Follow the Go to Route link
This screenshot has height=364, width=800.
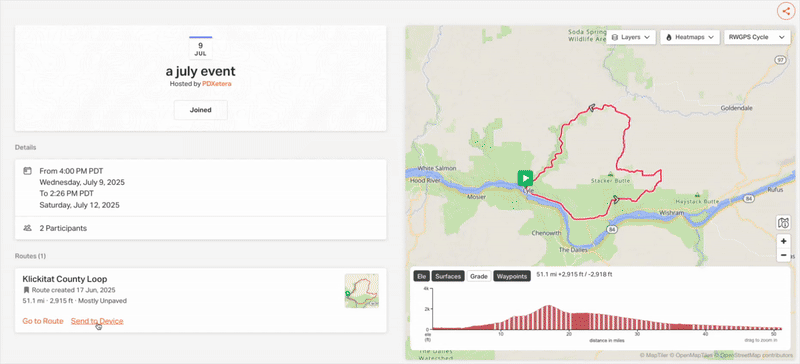43,321
